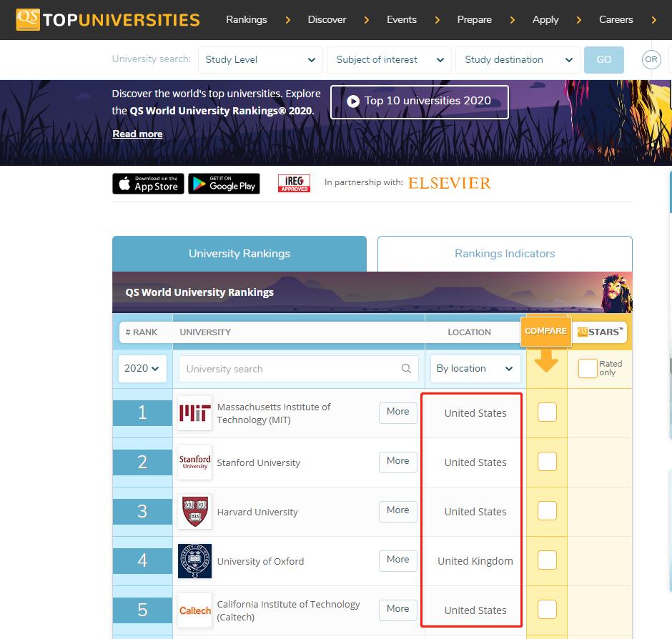Open the Apply menu
This screenshot has height=639, width=672.
[x=545, y=20]
